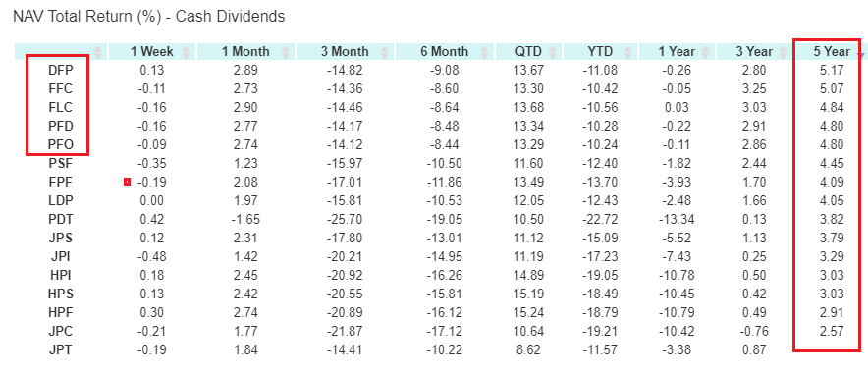Select the HPS ticker symbol
868x374 pixels.
pos(61,294)
